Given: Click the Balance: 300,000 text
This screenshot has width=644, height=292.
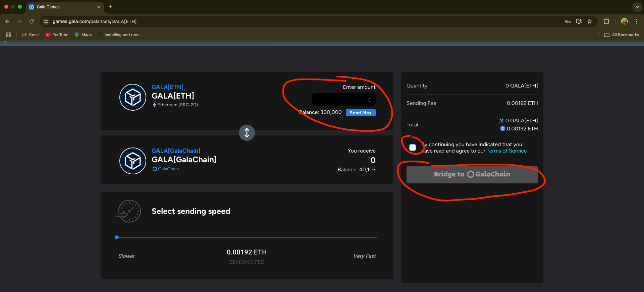Looking at the screenshot, I should 320,112.
